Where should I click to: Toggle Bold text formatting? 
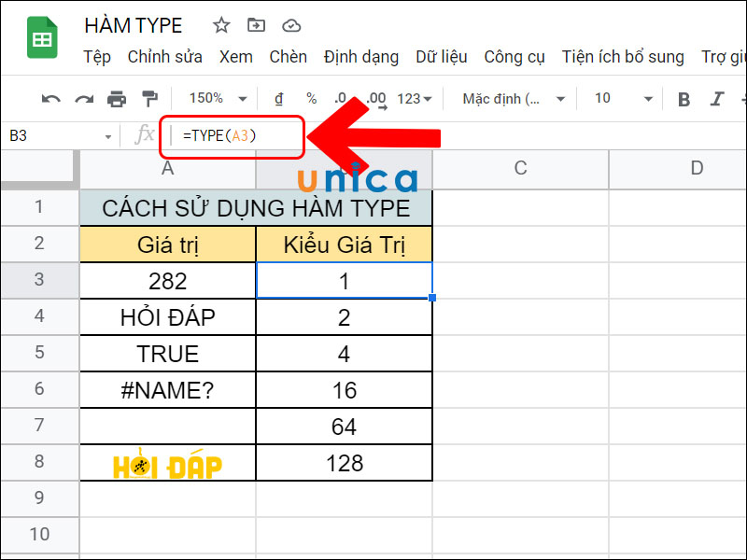[684, 99]
